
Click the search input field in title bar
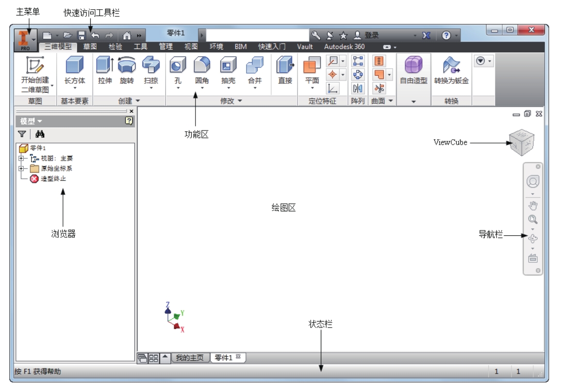[257, 35]
